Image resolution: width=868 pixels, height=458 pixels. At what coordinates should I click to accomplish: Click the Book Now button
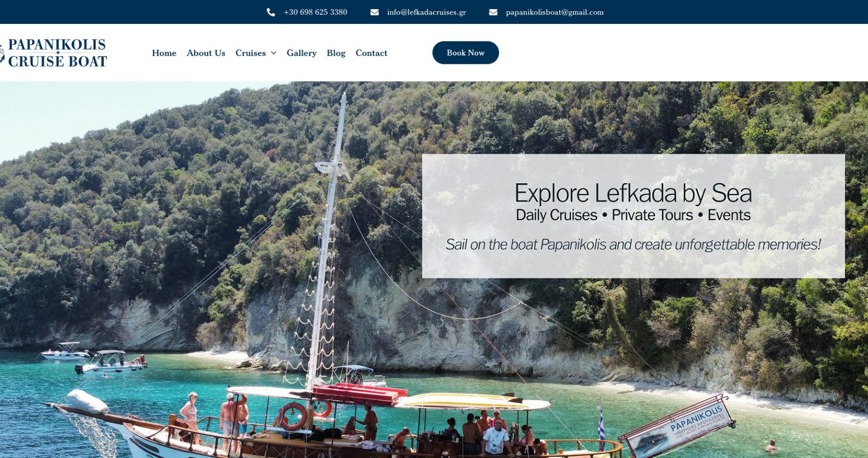click(x=465, y=53)
